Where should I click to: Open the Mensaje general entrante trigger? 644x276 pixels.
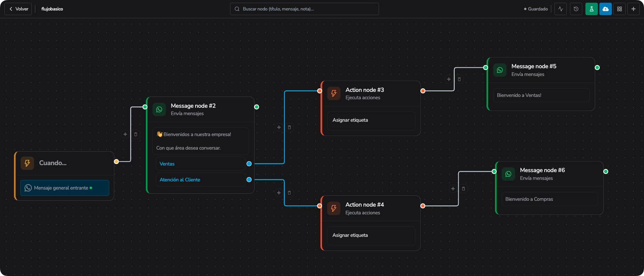coord(65,188)
